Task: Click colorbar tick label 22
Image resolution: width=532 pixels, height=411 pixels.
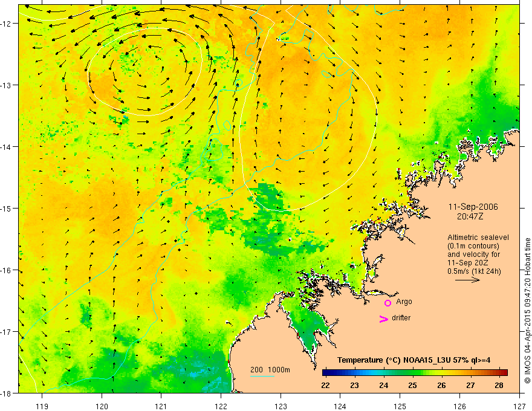Action: (x=325, y=385)
